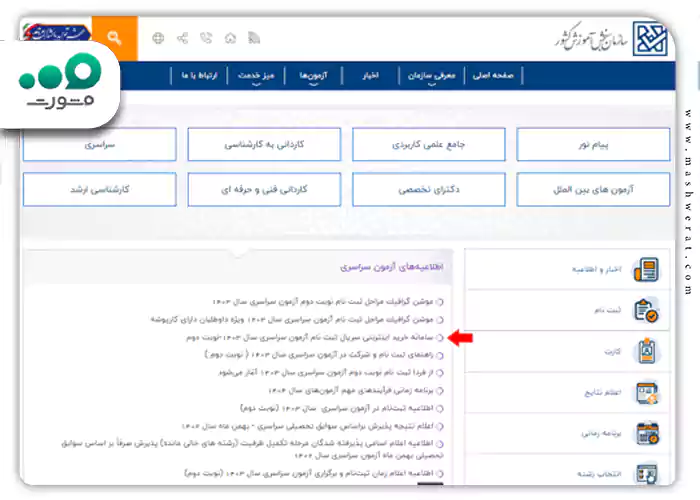Viewport: 700px width, 500px height.
Task: Expand the آزمون‌ها menu dropdown
Action: pos(313,76)
